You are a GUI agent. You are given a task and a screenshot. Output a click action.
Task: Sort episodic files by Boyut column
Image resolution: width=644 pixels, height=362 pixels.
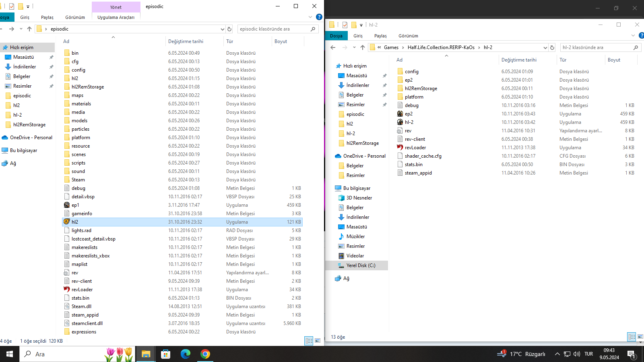288,41
